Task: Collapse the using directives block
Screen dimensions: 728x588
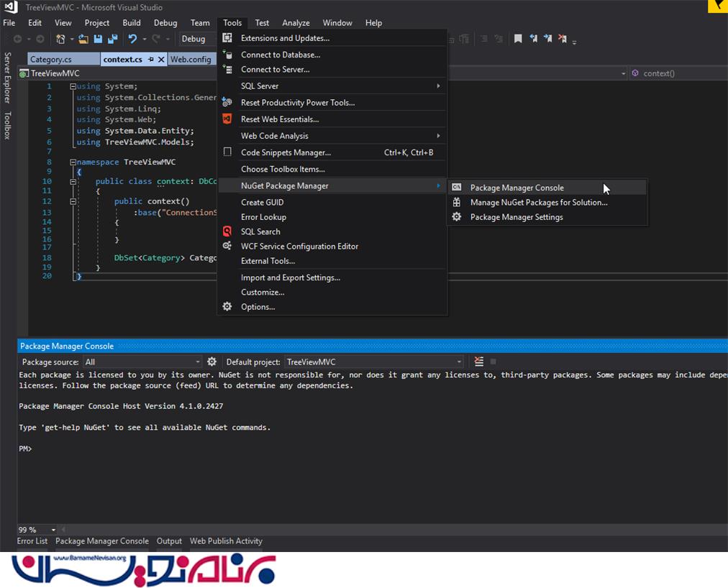Action: [73, 86]
